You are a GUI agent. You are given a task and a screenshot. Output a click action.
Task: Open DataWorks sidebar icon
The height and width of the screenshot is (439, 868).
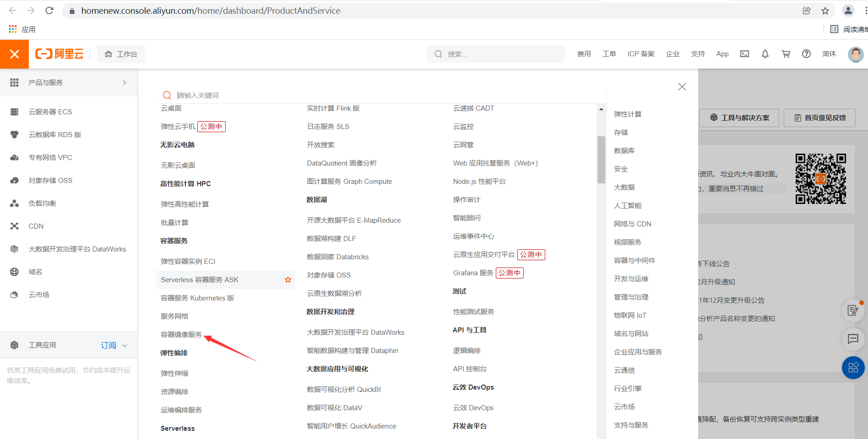click(15, 249)
